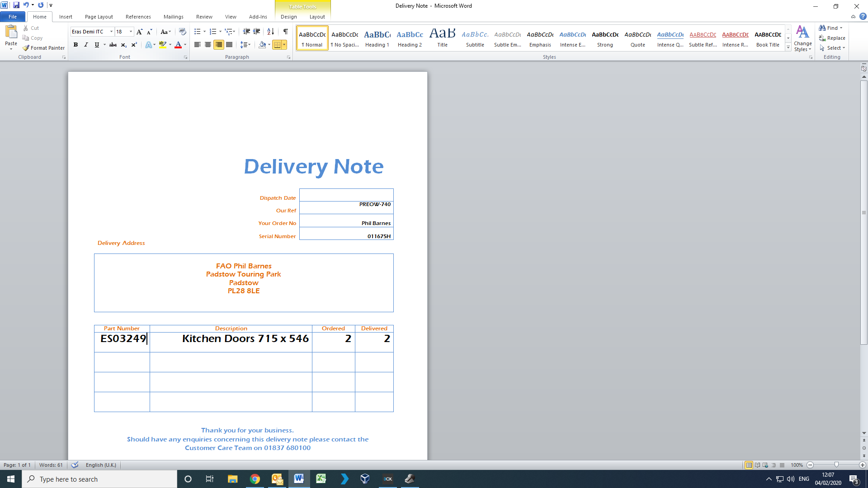Open the Table Tools Design tab

pos(288,17)
